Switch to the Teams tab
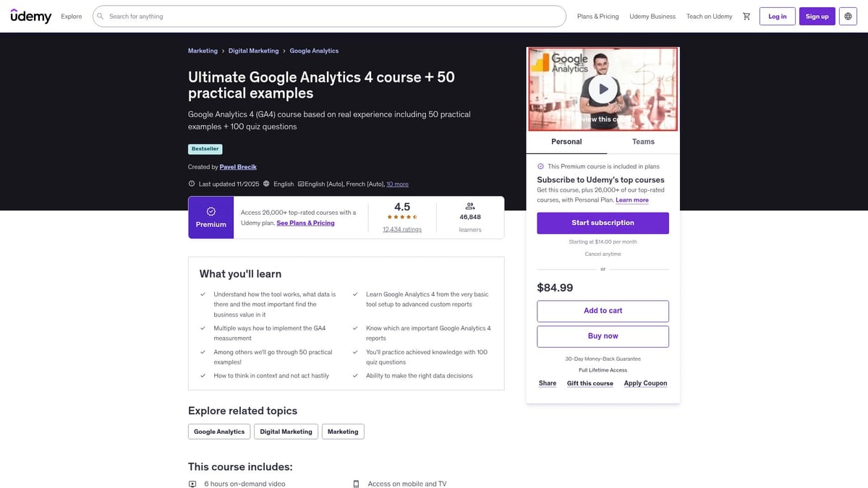Screen dimensions: 868x488 pos(642,142)
